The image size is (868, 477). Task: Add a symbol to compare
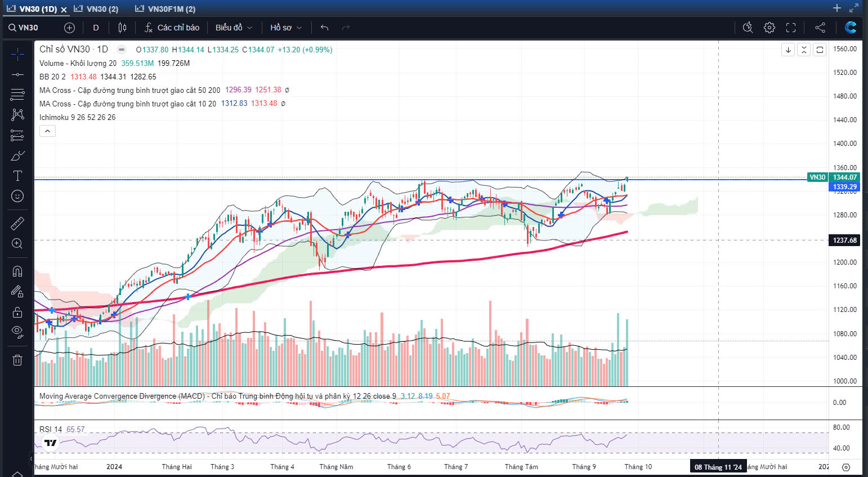(69, 28)
